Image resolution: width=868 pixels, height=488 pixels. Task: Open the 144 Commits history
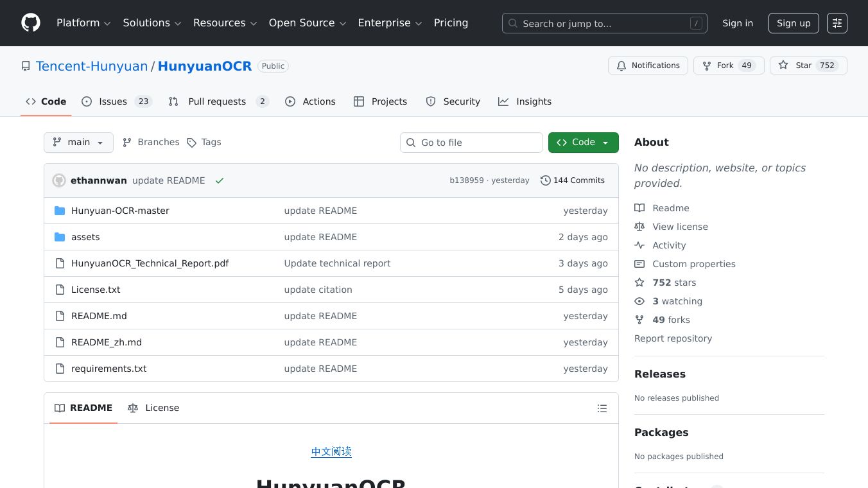(x=572, y=180)
